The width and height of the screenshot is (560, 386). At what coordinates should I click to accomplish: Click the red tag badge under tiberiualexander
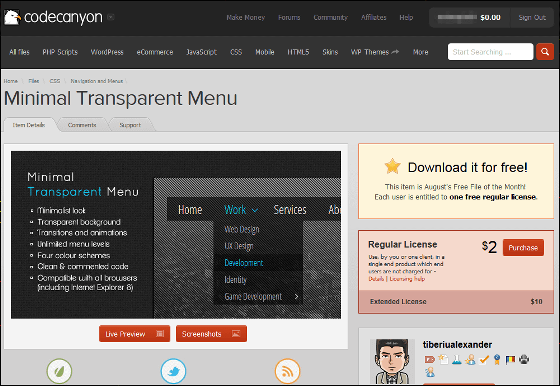(x=430, y=359)
